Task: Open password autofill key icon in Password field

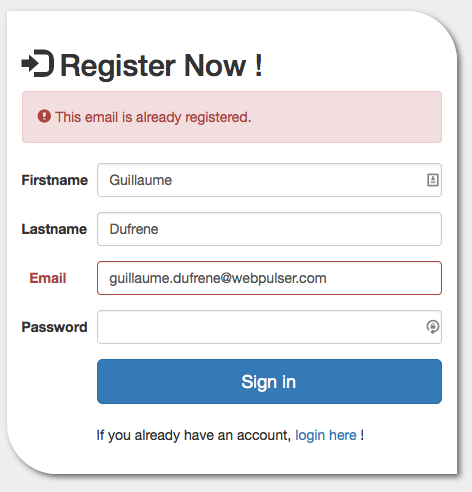Action: [433, 327]
